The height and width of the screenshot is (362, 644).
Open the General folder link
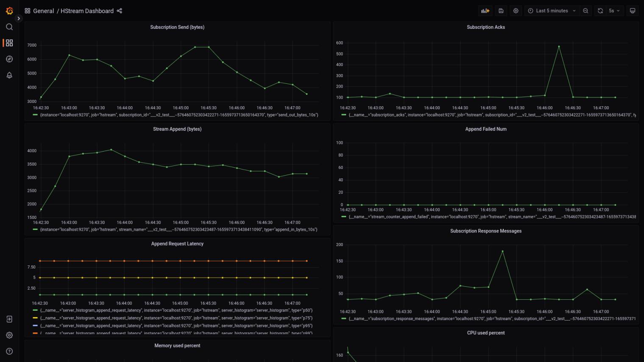(44, 11)
